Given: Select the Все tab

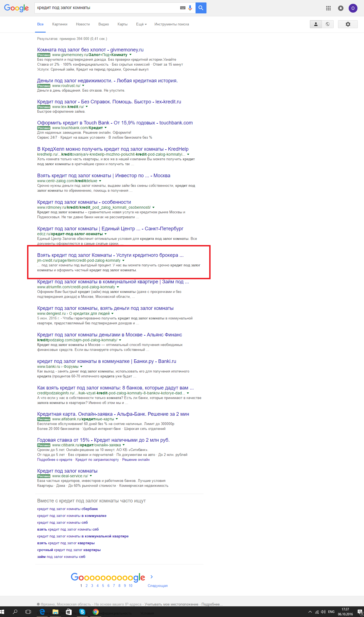Looking at the screenshot, I should coord(40,24).
